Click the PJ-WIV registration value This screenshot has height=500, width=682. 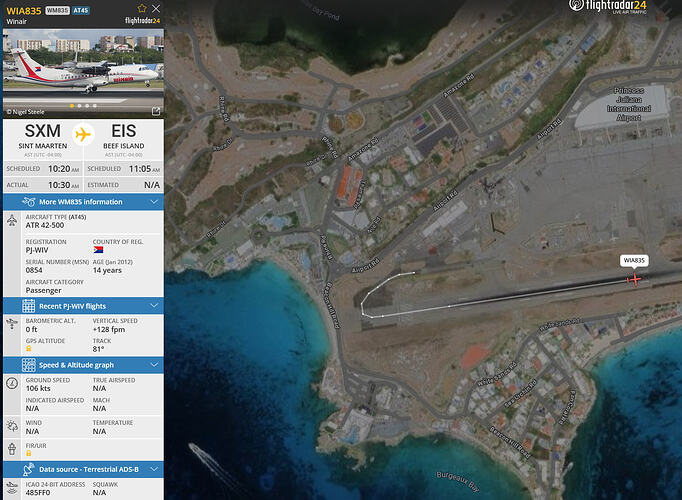37,250
